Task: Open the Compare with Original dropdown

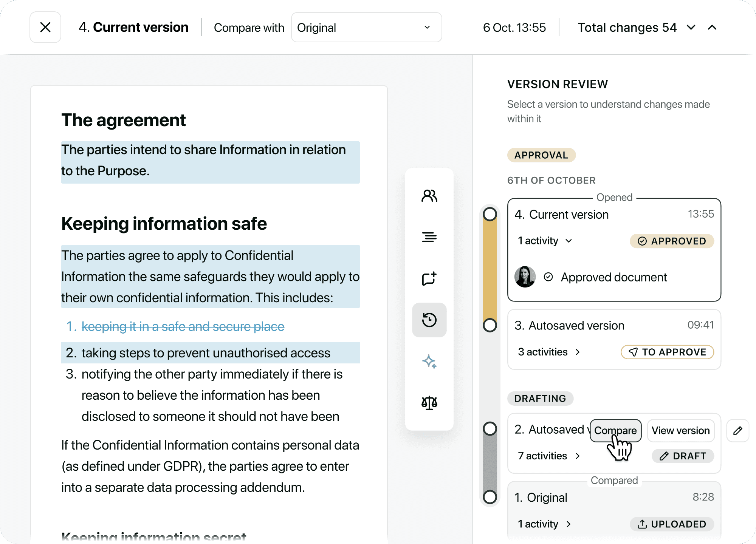Action: (x=366, y=27)
